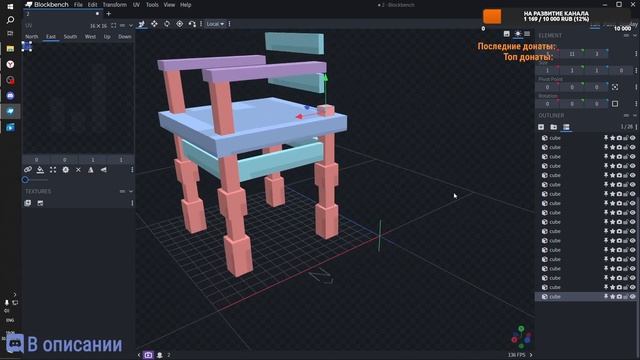
Task: Center the pivot point icon
Action: [x=615, y=87]
